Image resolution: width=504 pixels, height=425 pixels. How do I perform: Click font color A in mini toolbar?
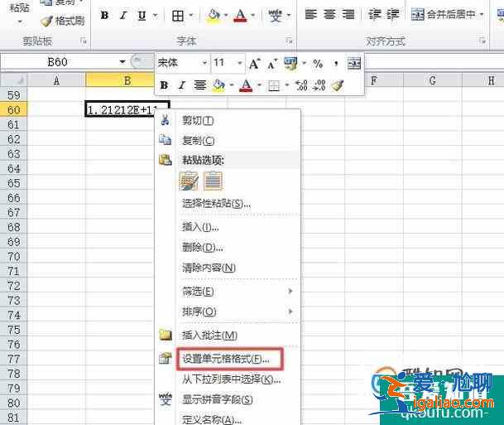246,85
